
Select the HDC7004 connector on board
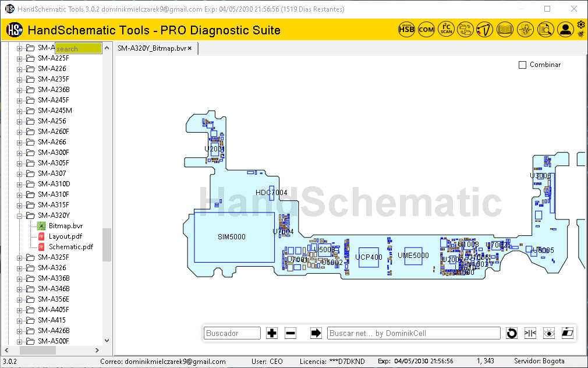coord(271,193)
